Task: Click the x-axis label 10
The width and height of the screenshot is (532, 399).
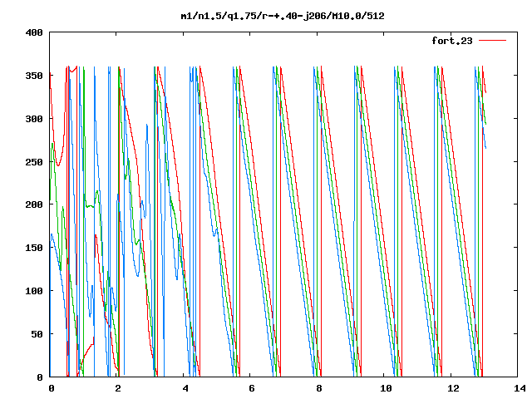Action: point(386,388)
